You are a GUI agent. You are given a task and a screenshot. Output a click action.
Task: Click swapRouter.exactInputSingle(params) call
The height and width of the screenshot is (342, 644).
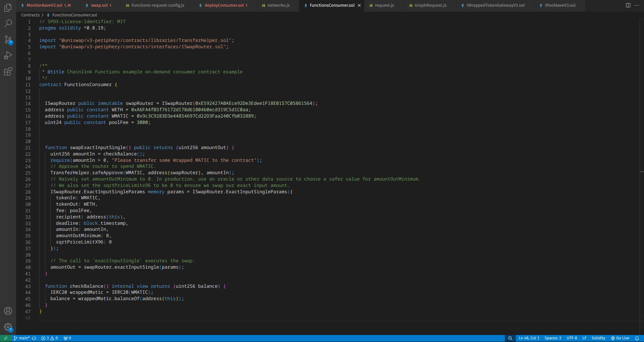(x=132, y=267)
